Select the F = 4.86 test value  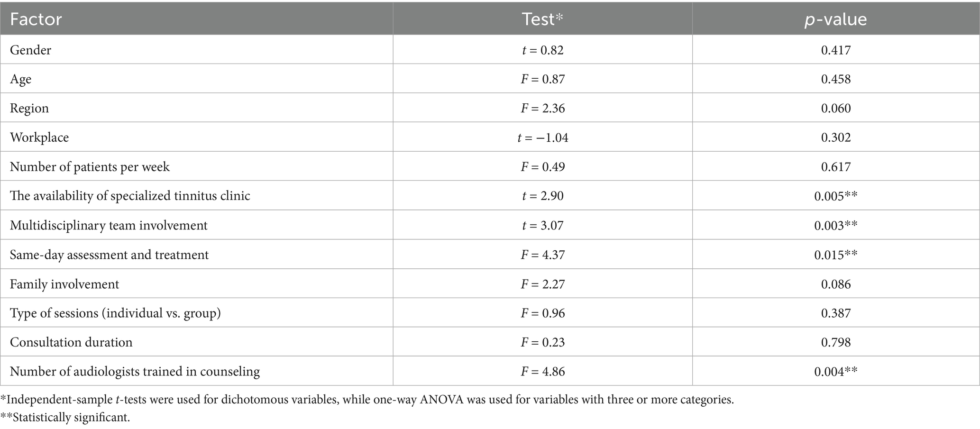[542, 371]
